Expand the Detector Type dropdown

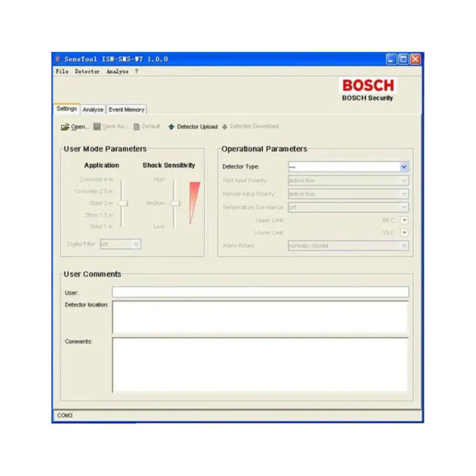point(404,167)
